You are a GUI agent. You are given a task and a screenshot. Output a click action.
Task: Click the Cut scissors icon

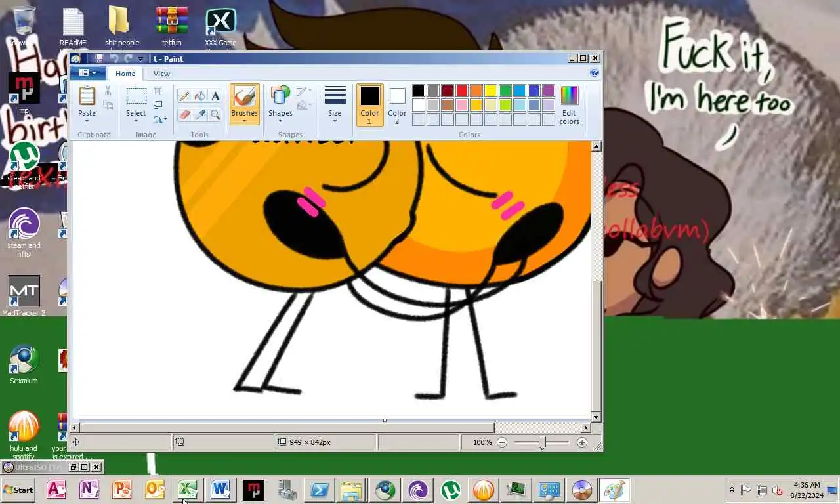click(x=108, y=91)
